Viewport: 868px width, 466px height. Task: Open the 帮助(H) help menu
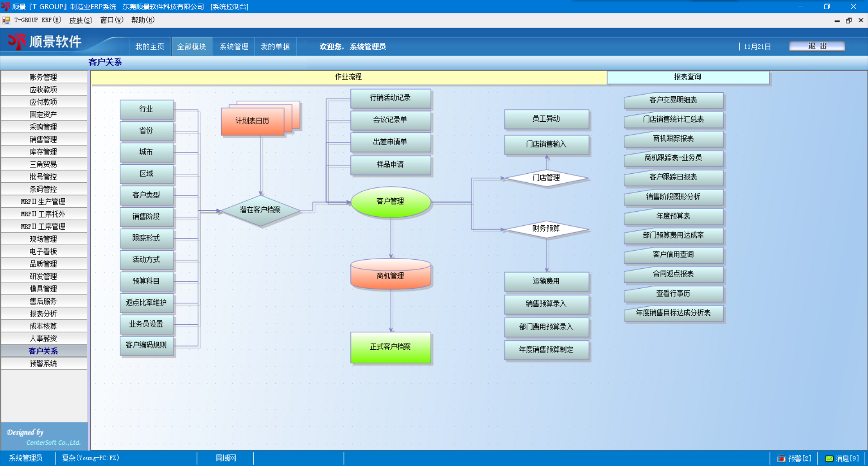click(x=143, y=20)
